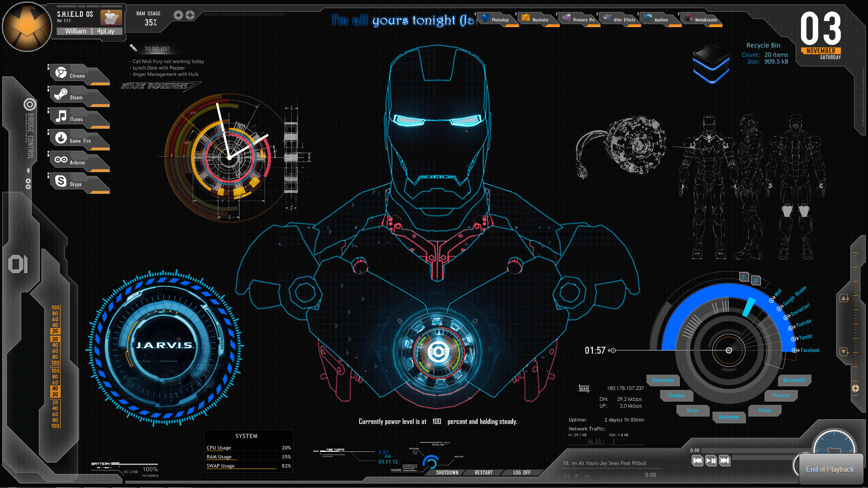The width and height of the screenshot is (868, 488).
Task: Open the Music folder shortcut
Action: 693,410
